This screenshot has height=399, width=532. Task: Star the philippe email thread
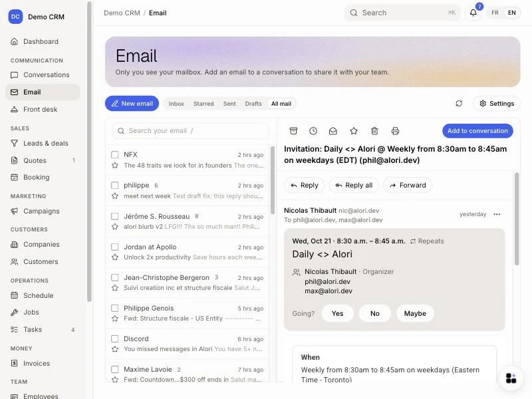point(115,196)
